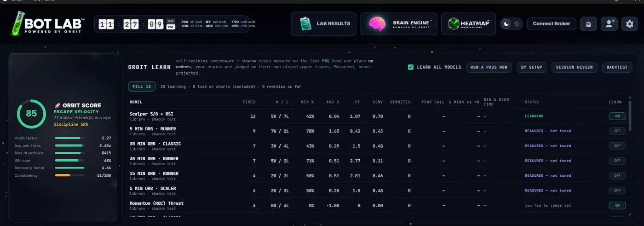Sort by the MODEL column header

(136, 102)
